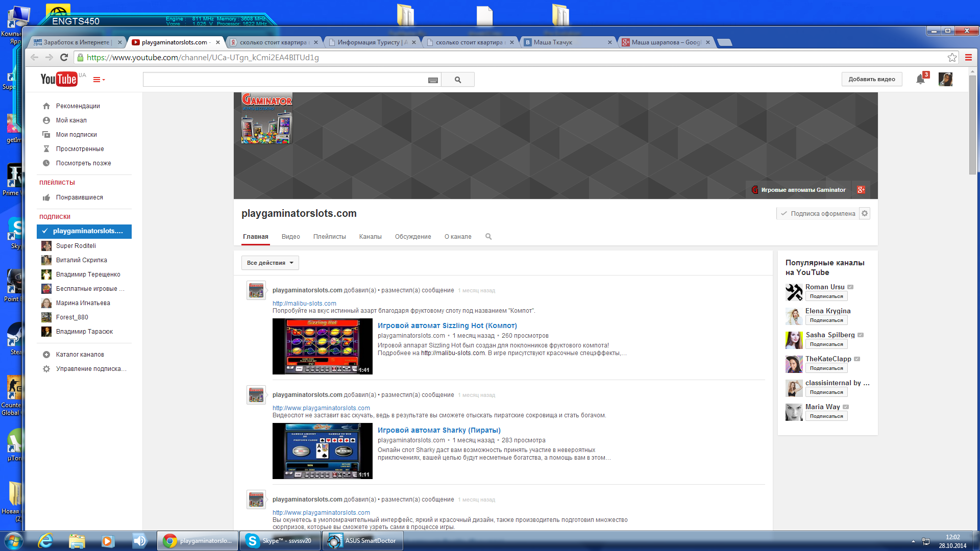This screenshot has height=551, width=980.
Task: Expand the 'Все действия' dropdown
Action: [x=270, y=263]
